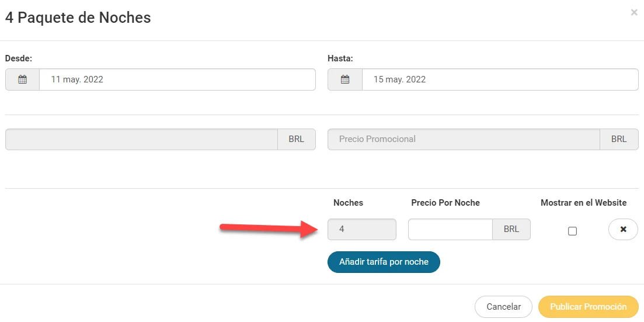Click the Precio Por Noche column label
The image size is (644, 322).
tap(445, 203)
